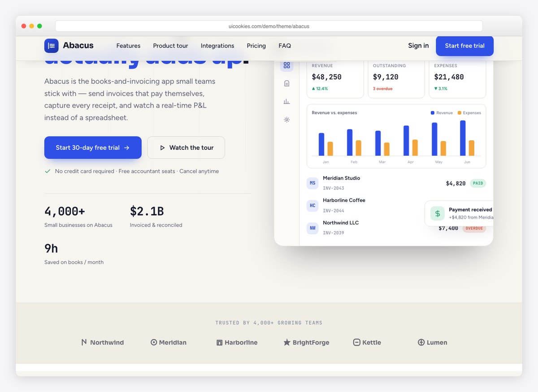538x392 pixels.
Task: Click Trusted by 4,000+ growing teams heading
Action: coord(269,323)
